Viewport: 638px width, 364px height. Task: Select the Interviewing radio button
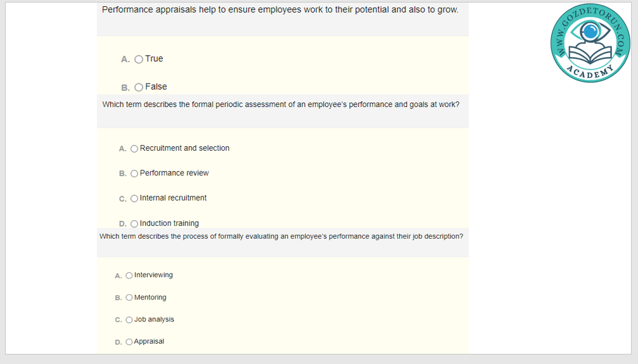129,275
